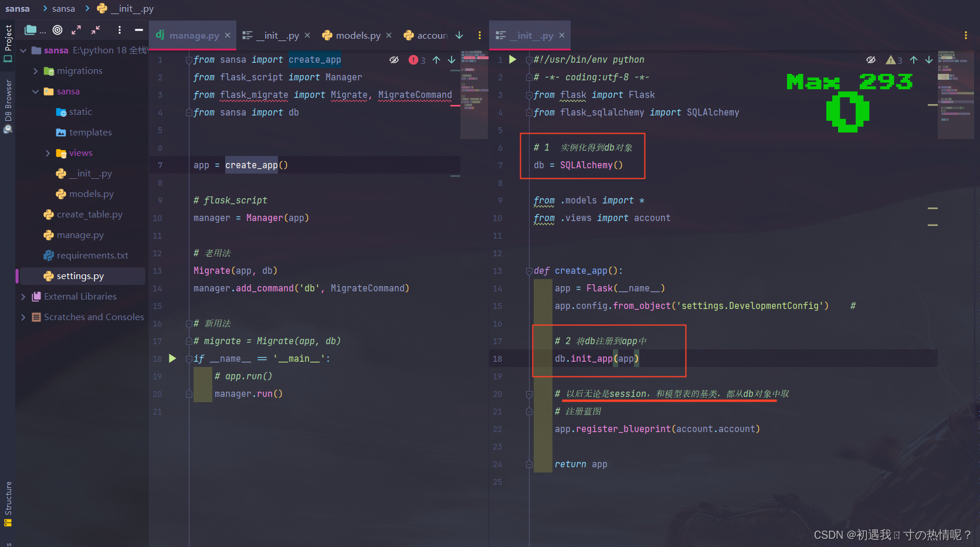The width and height of the screenshot is (980, 547).
Task: Open requirements.txt in project tree
Action: click(86, 256)
